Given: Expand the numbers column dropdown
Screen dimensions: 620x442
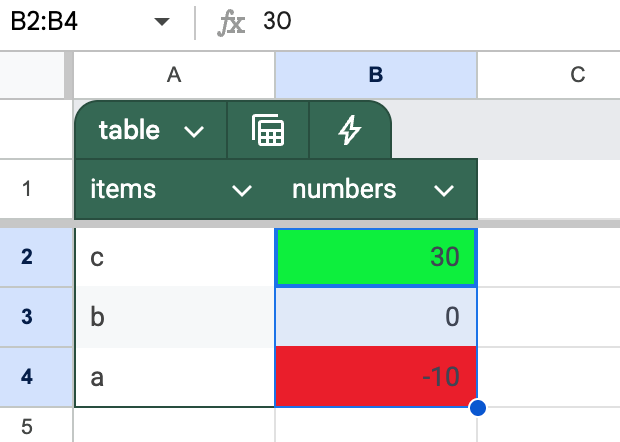Looking at the screenshot, I should pyautogui.click(x=444, y=191).
